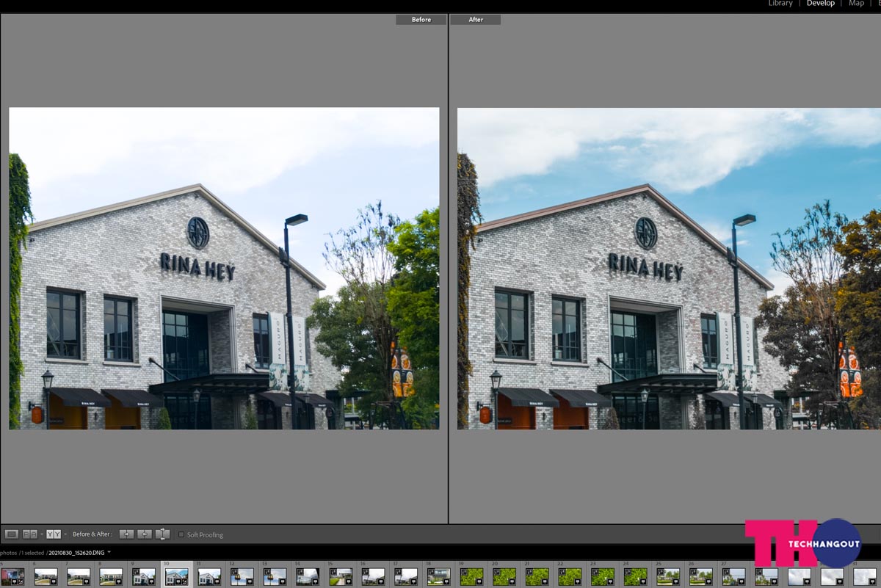This screenshot has height=588, width=881.
Task: Pick filmstrip thumbnail 12
Action: [x=242, y=576]
